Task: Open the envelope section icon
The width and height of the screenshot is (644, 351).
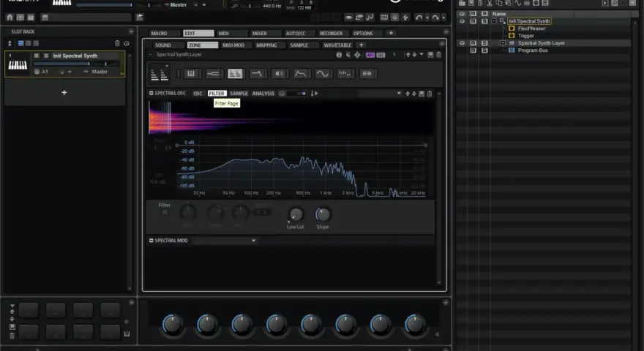Action: [x=301, y=73]
